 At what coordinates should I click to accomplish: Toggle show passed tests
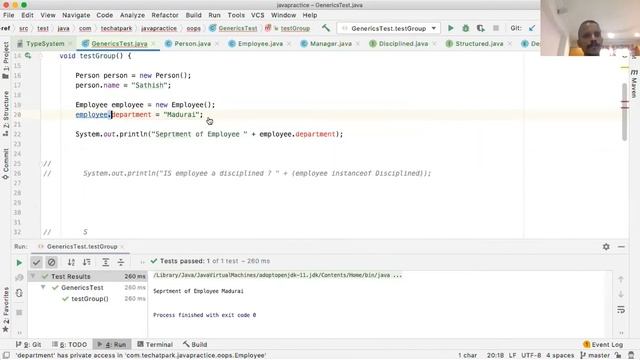click(x=36, y=262)
